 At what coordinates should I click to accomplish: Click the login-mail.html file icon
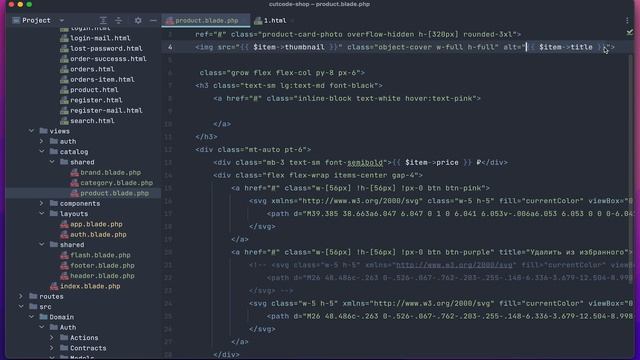click(x=64, y=38)
